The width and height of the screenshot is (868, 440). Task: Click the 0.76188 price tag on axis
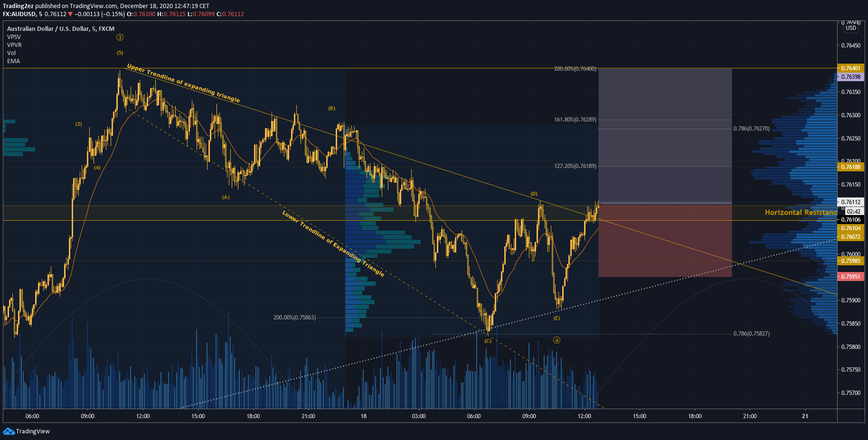point(850,167)
